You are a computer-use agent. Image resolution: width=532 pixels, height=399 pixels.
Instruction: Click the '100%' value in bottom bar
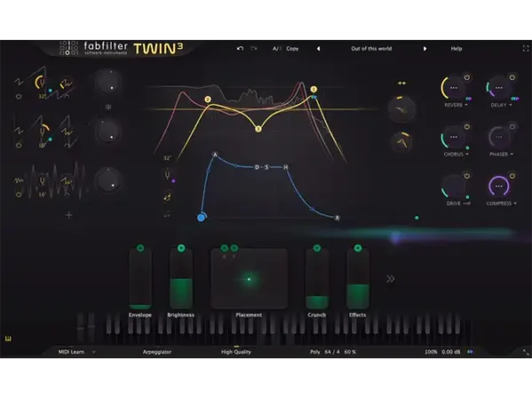[431, 352]
